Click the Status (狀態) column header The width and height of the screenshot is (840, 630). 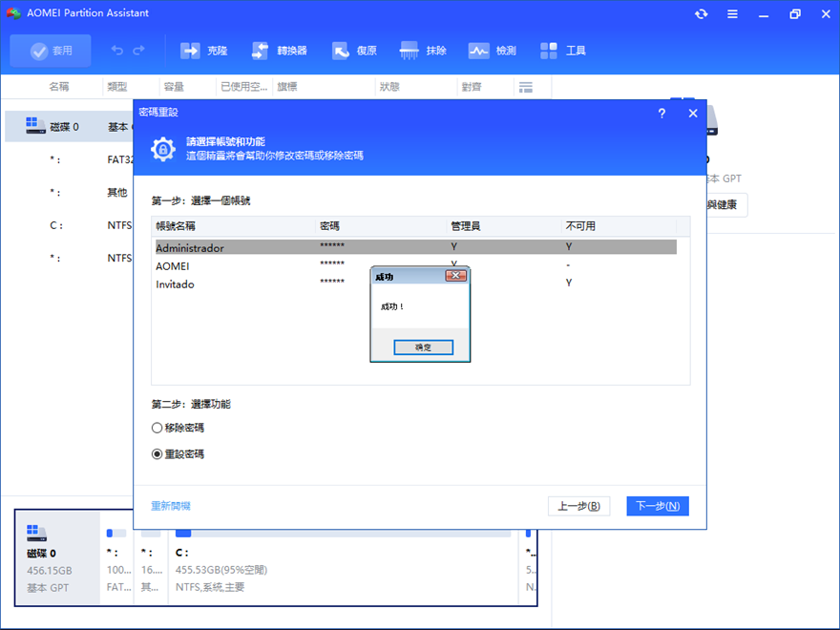(389, 87)
